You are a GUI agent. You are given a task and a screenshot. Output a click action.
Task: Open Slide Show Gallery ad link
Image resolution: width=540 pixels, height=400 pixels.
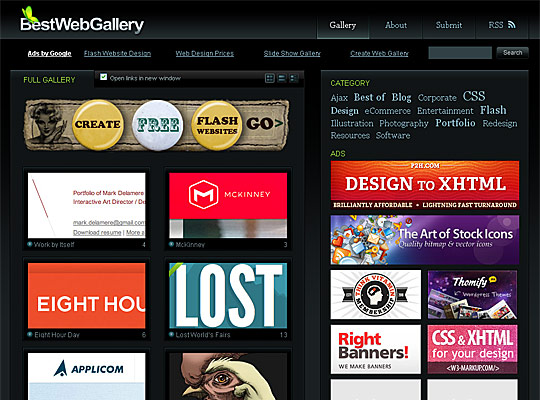[x=292, y=53]
